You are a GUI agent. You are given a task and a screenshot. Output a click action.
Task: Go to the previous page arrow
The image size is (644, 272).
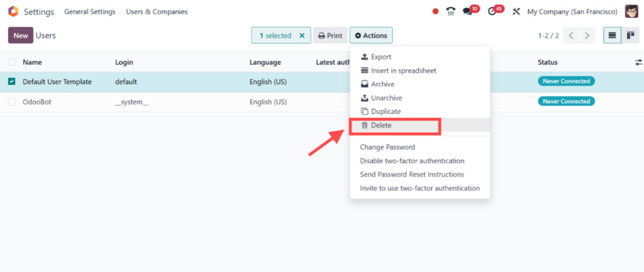(571, 36)
